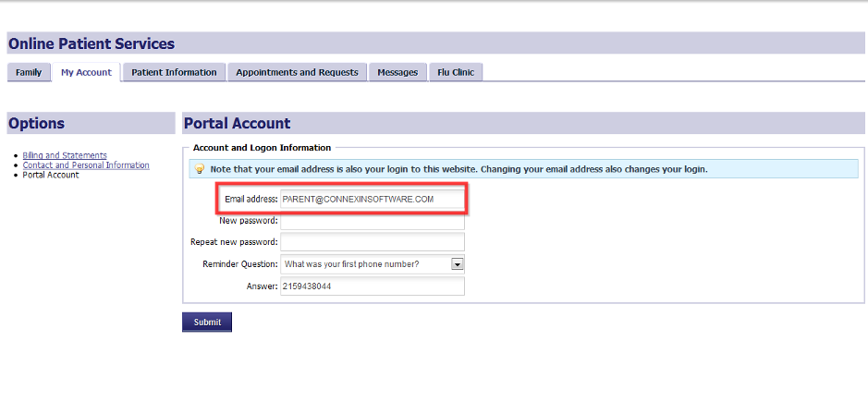Open the Flu Clinic tab
This screenshot has width=868, height=402.
tap(456, 72)
